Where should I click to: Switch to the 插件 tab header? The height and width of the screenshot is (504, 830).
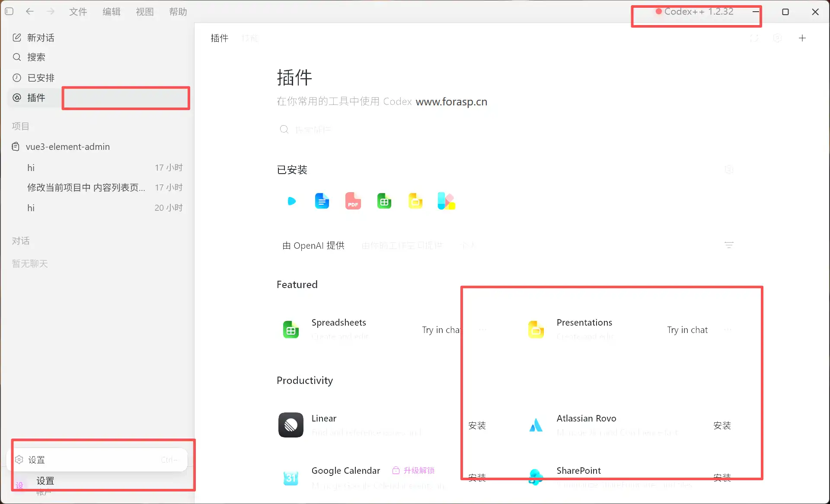(x=220, y=38)
